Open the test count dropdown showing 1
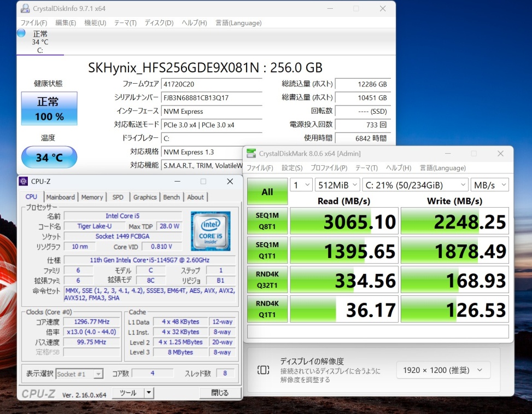 (301, 185)
